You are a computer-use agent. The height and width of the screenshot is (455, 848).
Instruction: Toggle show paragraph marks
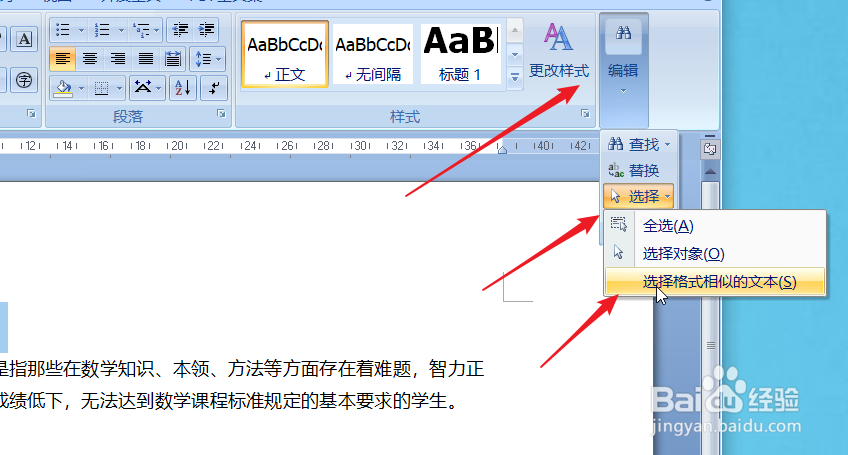(x=214, y=88)
